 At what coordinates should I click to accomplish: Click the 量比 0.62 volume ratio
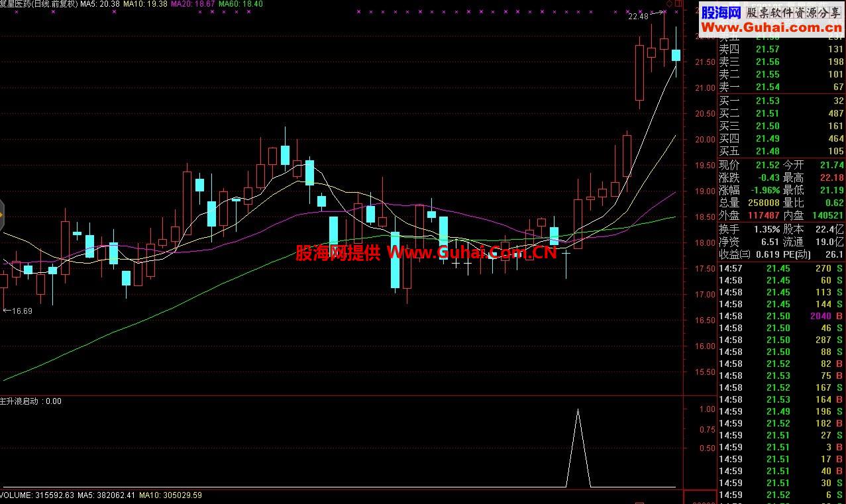[834, 203]
